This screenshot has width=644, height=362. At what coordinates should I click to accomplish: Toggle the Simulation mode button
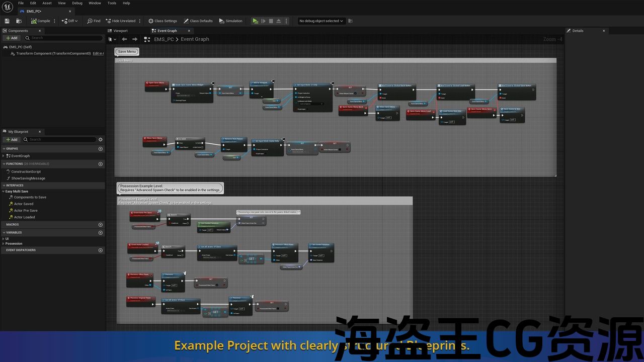pos(230,21)
